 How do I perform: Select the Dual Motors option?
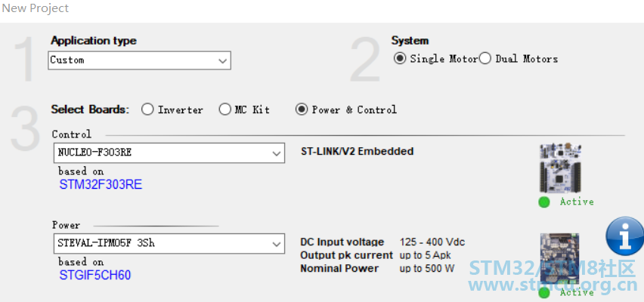pyautogui.click(x=485, y=59)
